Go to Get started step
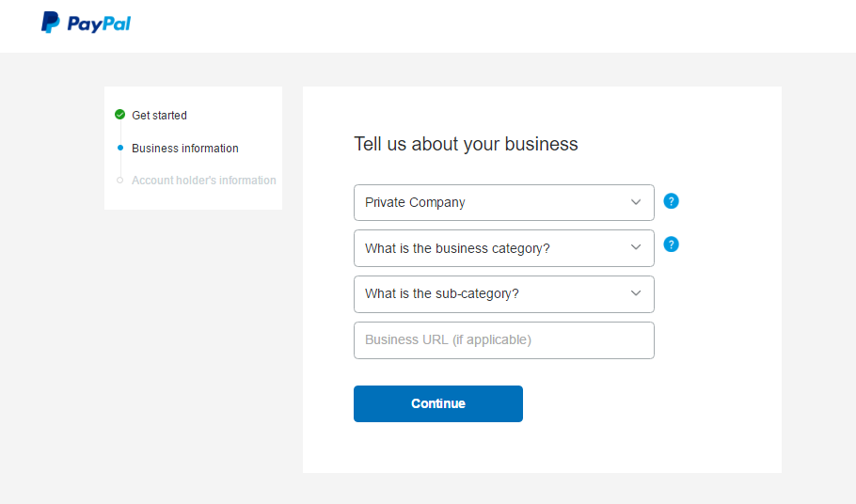Screen dimensions: 856x504 coord(159,115)
